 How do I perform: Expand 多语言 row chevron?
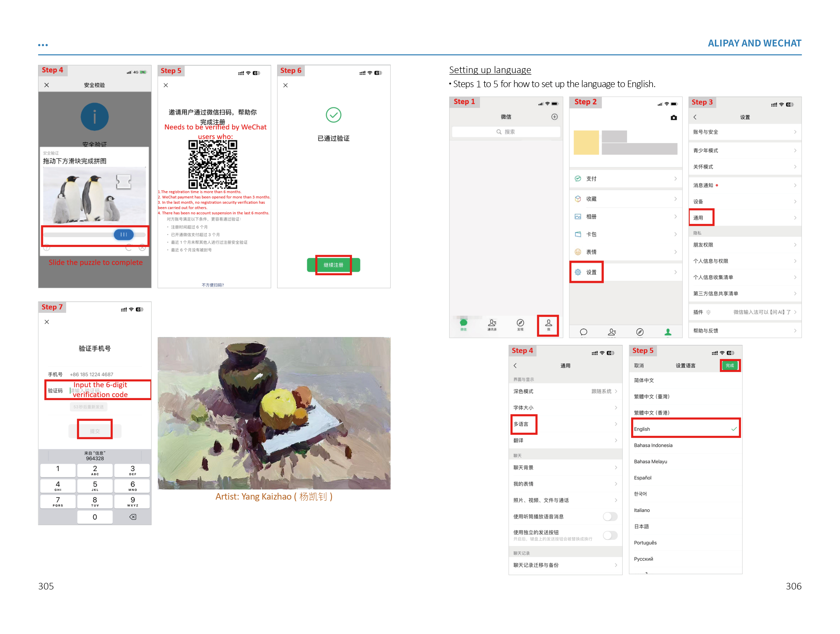[616, 424]
